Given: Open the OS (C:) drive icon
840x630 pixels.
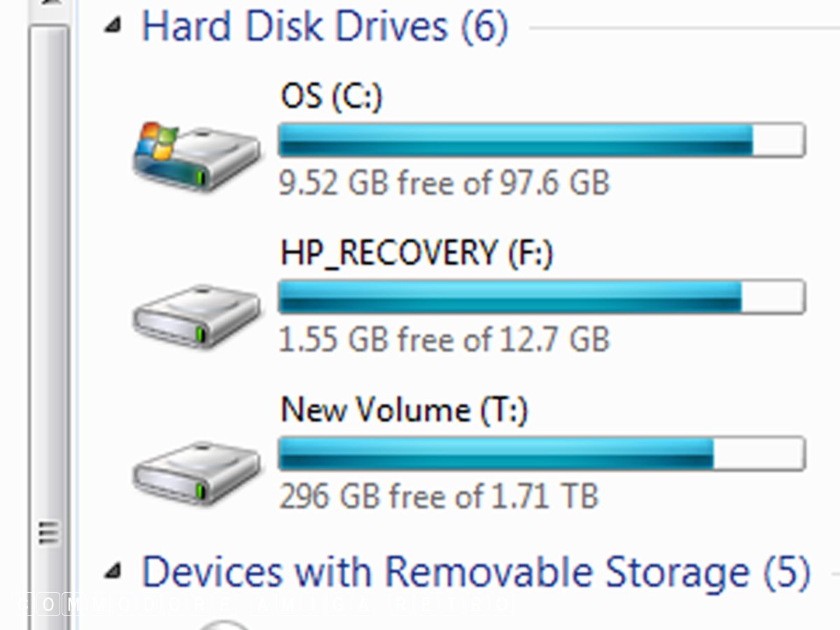Looking at the screenshot, I should coord(197,157).
